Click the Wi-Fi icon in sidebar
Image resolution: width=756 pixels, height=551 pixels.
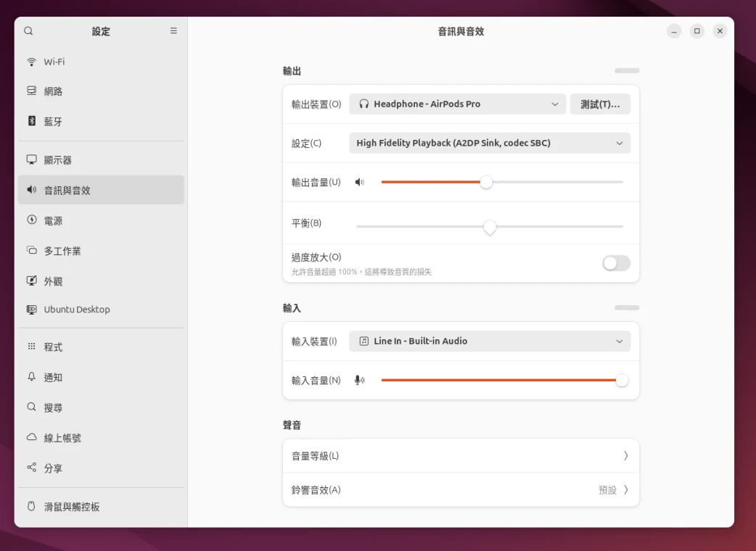pyautogui.click(x=31, y=62)
